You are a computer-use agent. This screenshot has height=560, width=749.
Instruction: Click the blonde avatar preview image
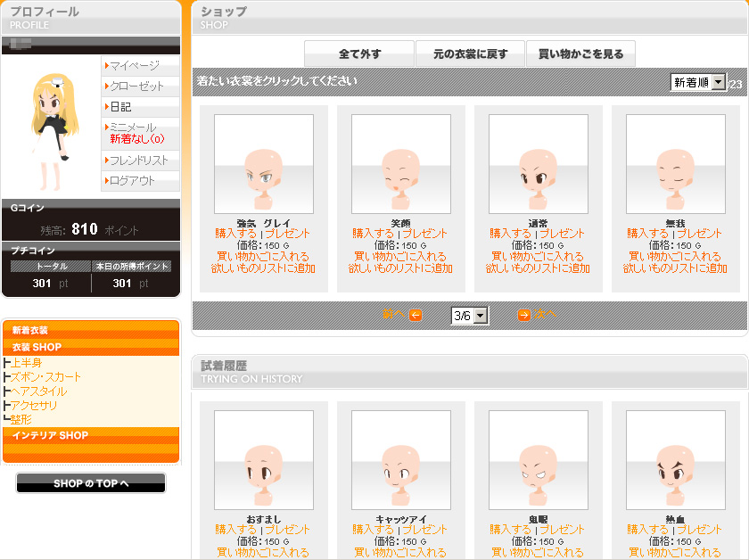click(50, 125)
